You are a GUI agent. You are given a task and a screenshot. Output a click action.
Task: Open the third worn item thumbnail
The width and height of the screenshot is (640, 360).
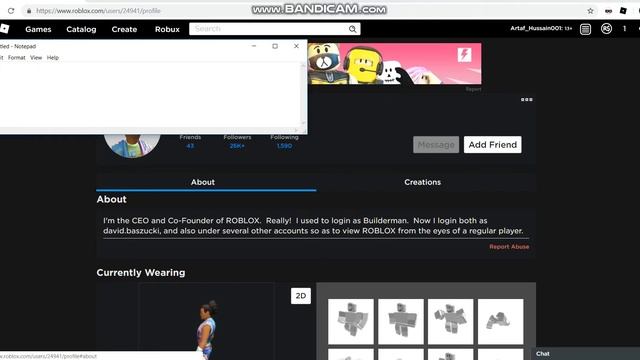(x=451, y=322)
